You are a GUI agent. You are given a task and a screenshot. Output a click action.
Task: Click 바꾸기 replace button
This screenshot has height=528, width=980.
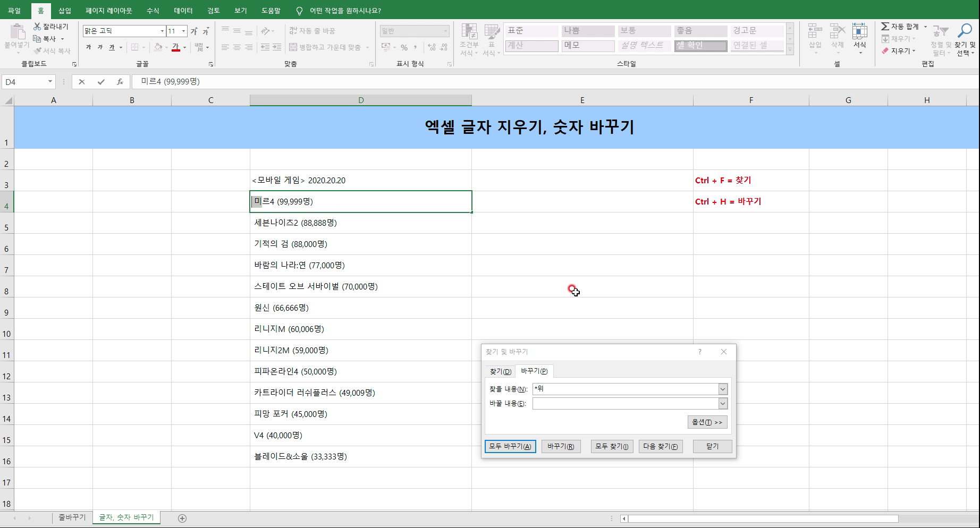561,447
